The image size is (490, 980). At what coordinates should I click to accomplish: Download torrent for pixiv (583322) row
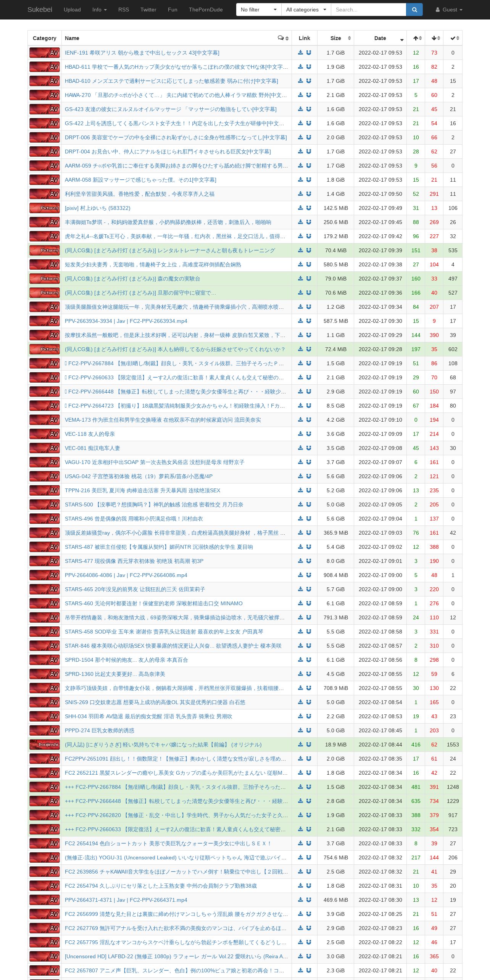tap(301, 208)
